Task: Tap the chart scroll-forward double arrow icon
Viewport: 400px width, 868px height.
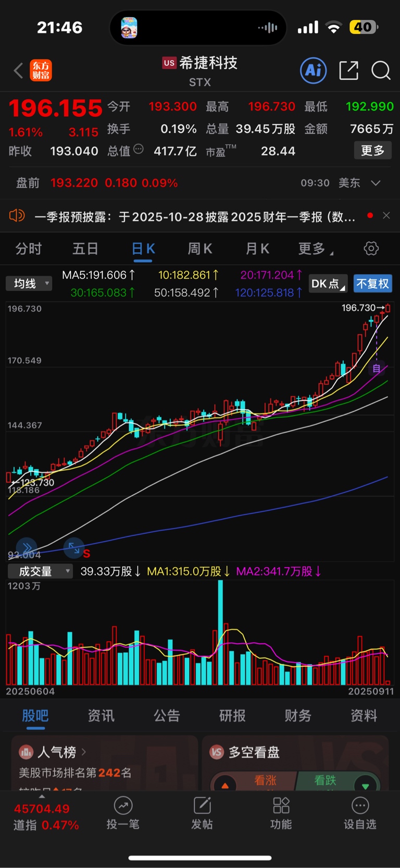Action: click(27, 547)
